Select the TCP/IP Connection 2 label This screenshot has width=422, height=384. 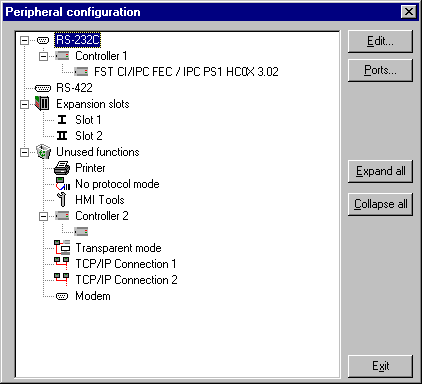point(126,280)
